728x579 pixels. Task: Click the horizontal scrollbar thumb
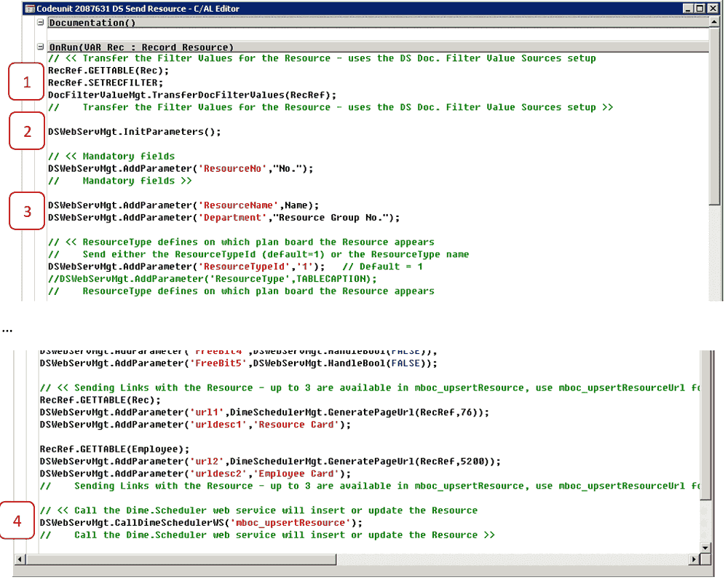(x=181, y=559)
